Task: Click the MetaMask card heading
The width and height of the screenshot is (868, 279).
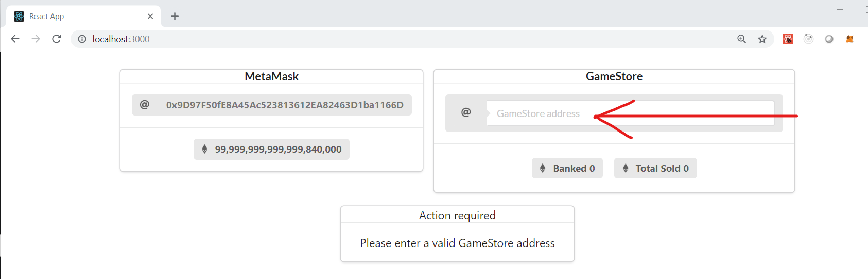Action: pyautogui.click(x=272, y=76)
